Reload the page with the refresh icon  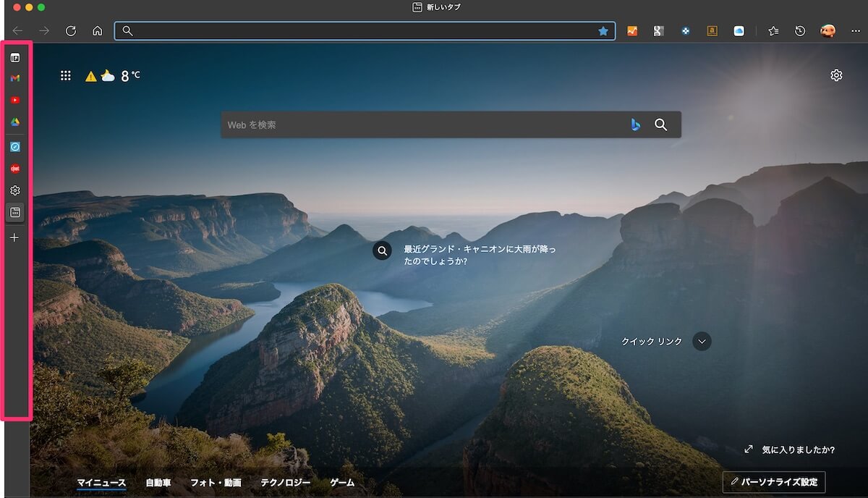pyautogui.click(x=70, y=30)
